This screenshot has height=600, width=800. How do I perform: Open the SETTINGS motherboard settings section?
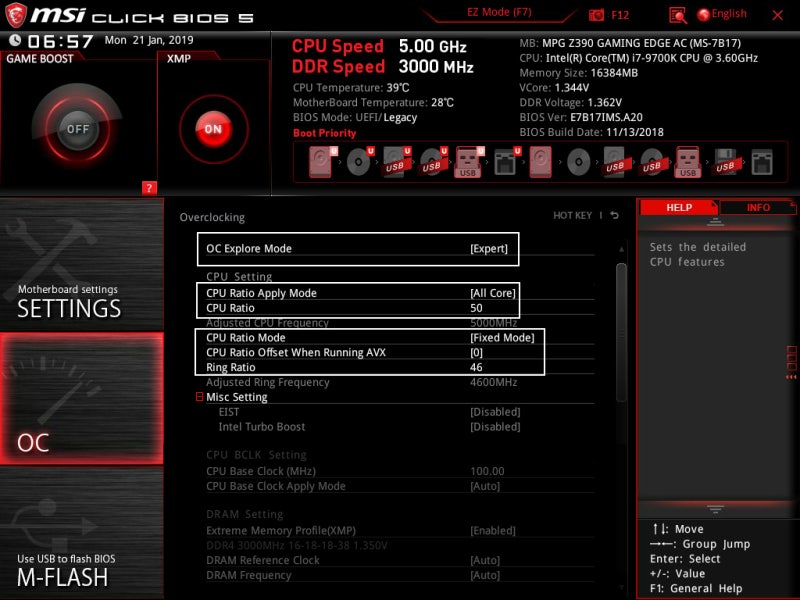[x=82, y=264]
